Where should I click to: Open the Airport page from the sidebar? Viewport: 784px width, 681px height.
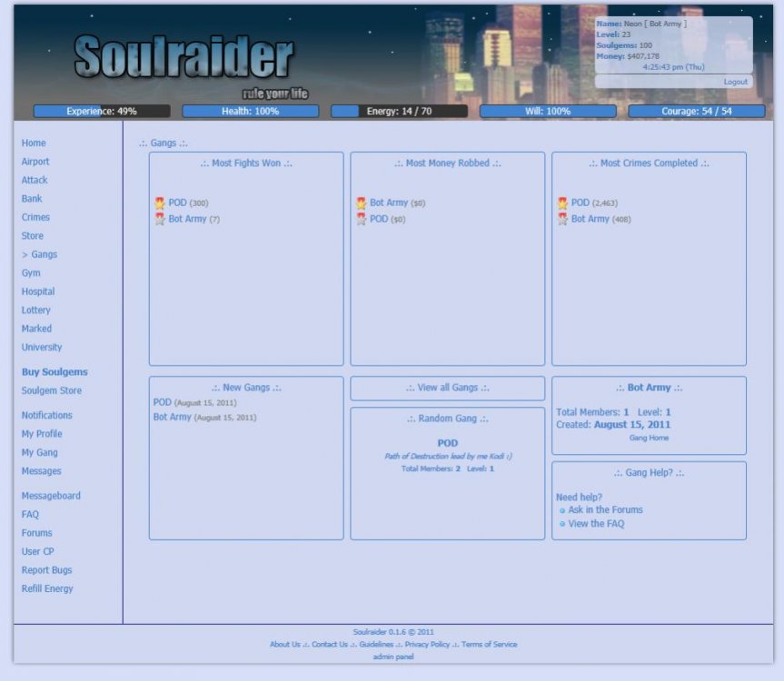35,162
